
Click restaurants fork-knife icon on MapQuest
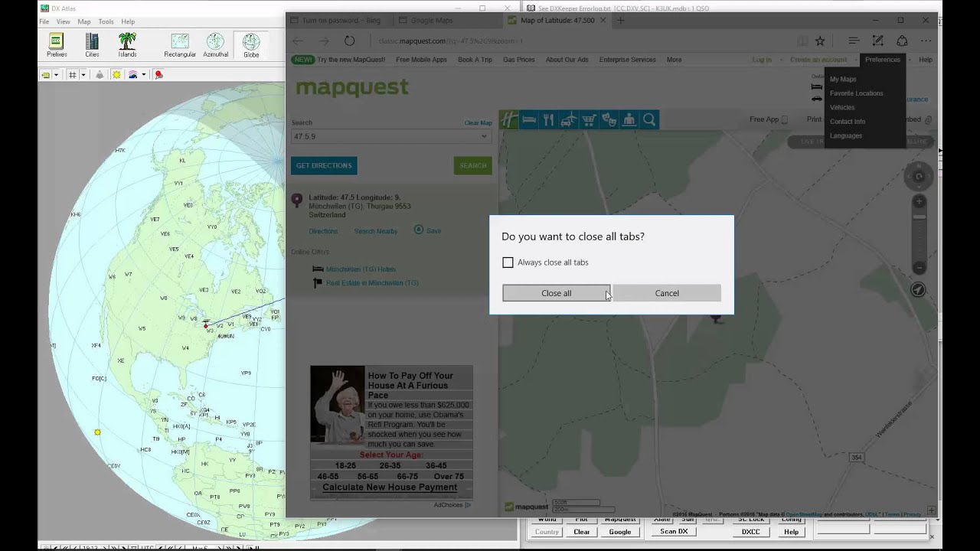coord(549,119)
